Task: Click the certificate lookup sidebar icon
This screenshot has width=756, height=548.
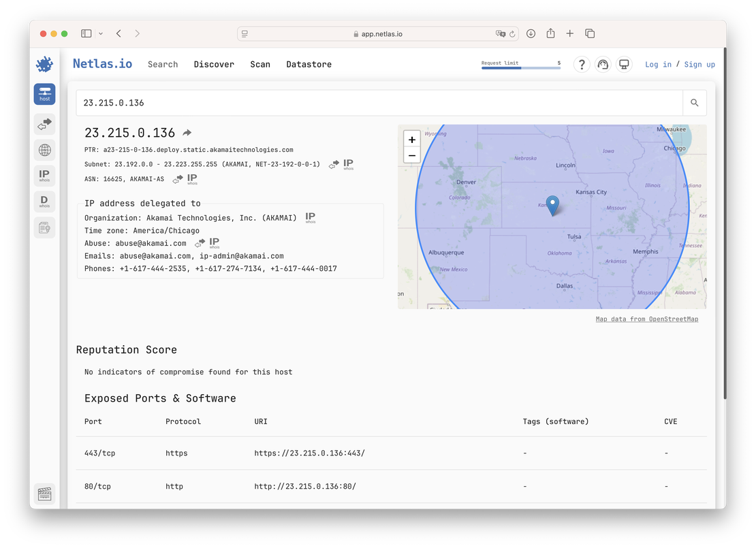Action: pos(44,227)
